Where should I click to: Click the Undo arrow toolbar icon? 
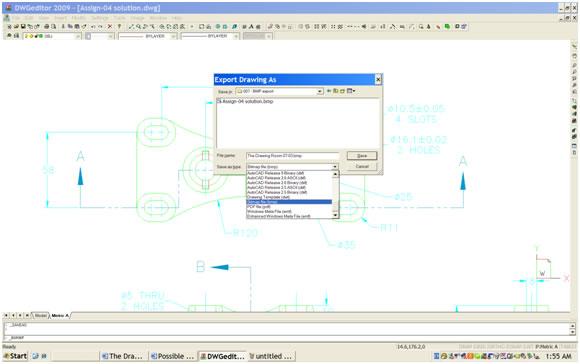(x=92, y=27)
